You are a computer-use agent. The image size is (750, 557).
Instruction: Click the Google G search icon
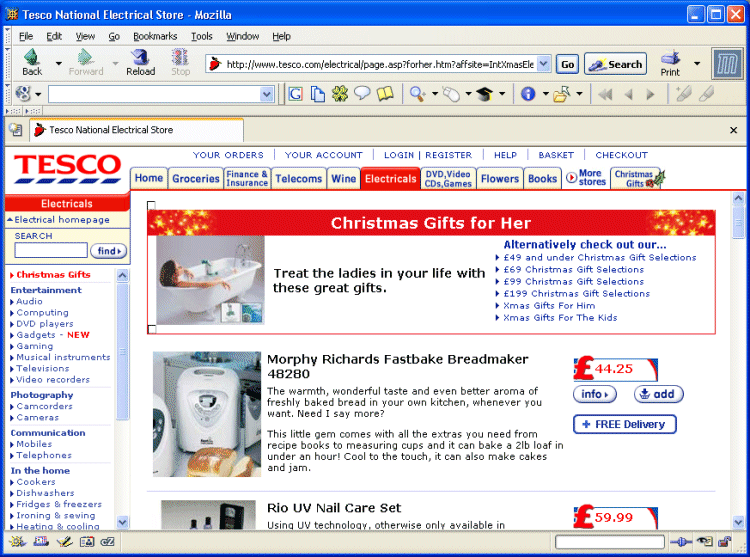click(23, 94)
